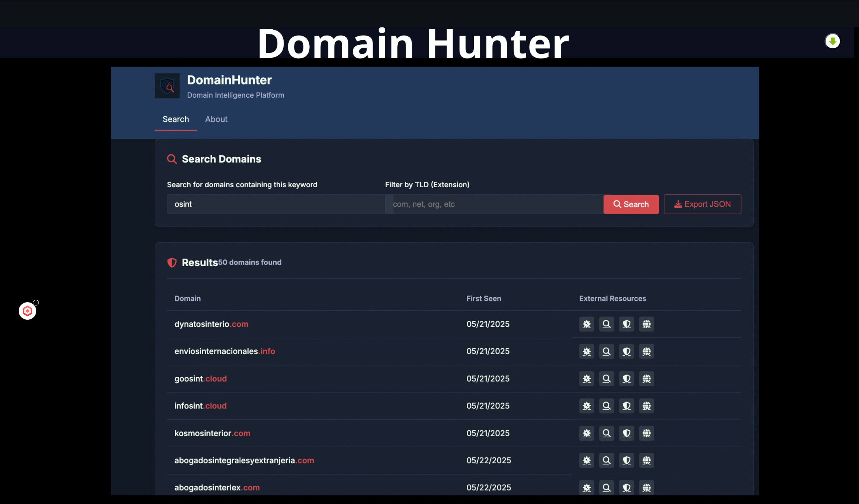
Task: Click the Export JSON button
Action: tap(702, 204)
